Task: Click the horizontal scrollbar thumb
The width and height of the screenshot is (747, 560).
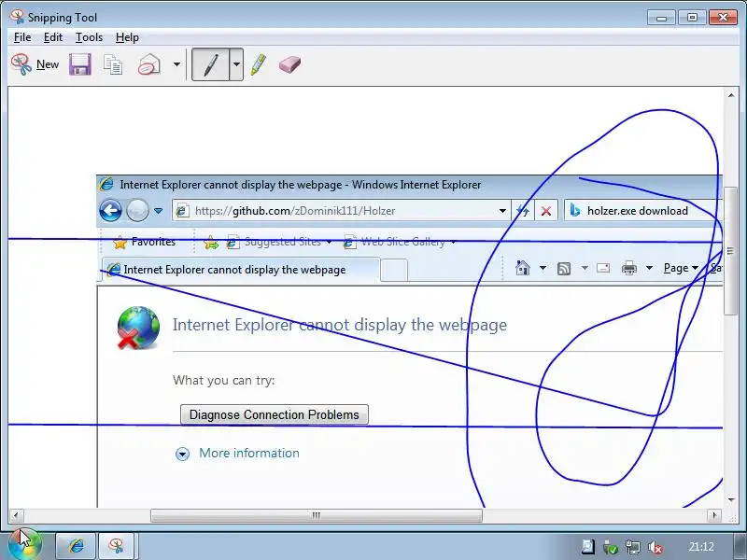Action: pyautogui.click(x=317, y=515)
